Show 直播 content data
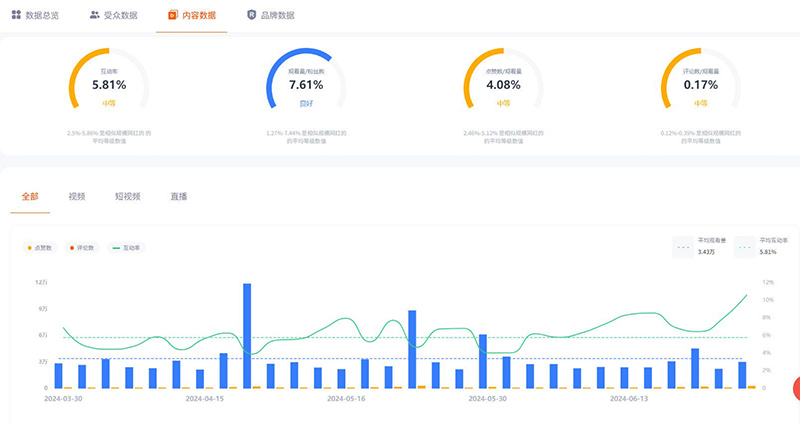This screenshot has height=425, width=800. click(x=179, y=196)
